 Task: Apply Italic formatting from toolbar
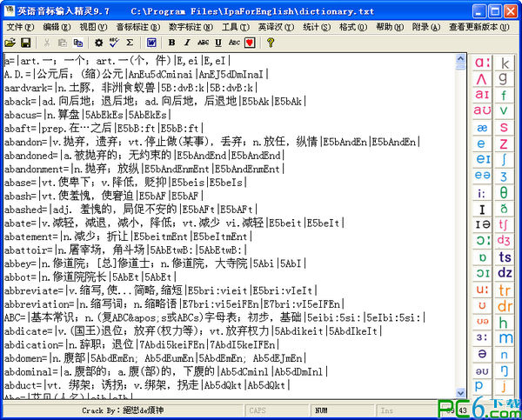pos(187,43)
